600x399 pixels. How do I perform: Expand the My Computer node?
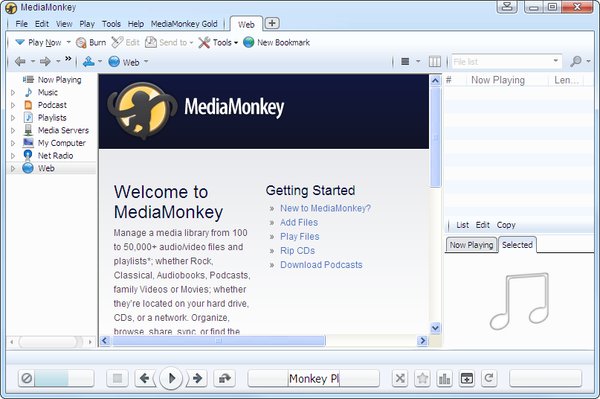[13, 143]
